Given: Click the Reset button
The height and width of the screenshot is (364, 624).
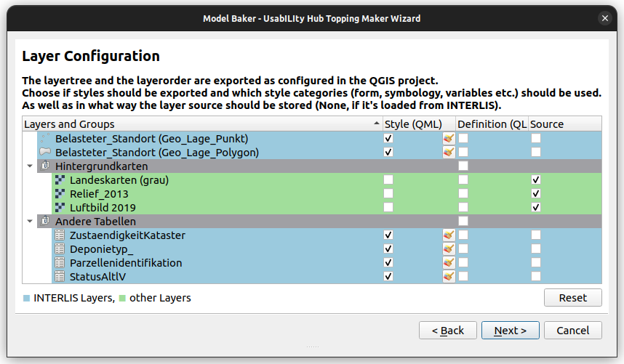Looking at the screenshot, I should click(x=572, y=298).
